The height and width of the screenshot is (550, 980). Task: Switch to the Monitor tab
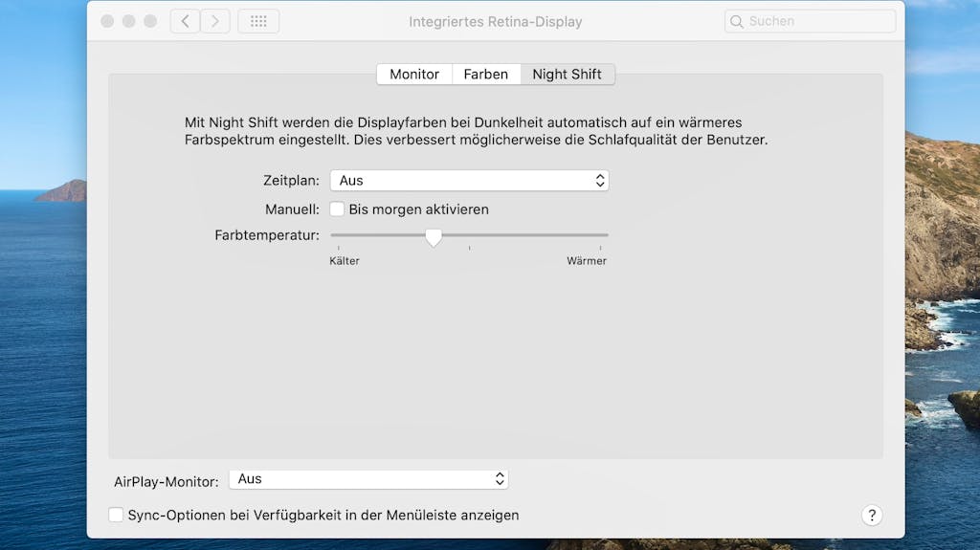click(x=414, y=75)
